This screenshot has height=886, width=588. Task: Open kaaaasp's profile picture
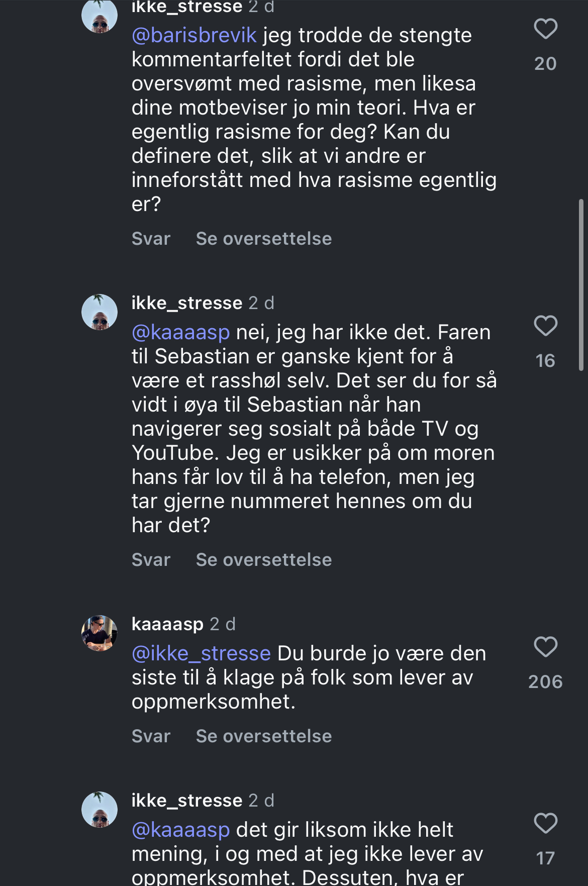[x=100, y=633]
